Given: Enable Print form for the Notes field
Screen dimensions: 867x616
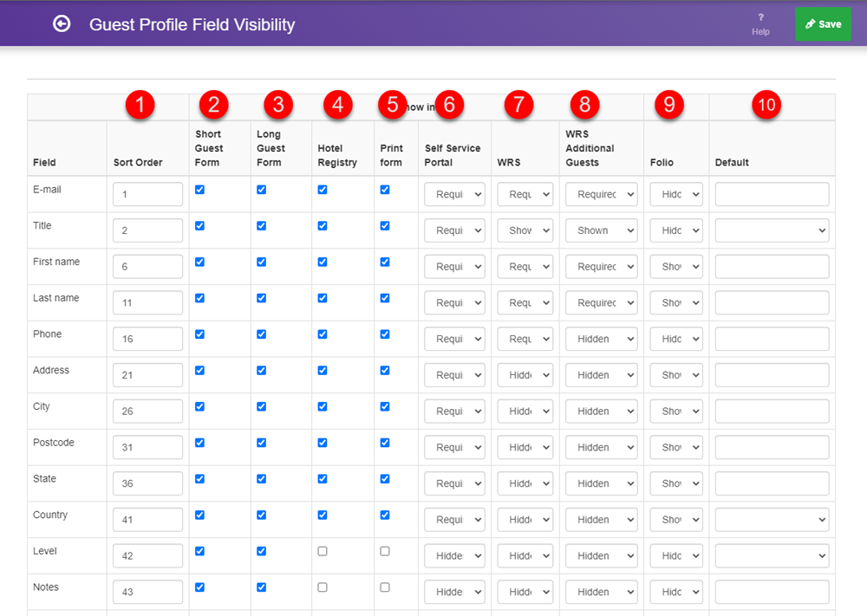Looking at the screenshot, I should [384, 587].
